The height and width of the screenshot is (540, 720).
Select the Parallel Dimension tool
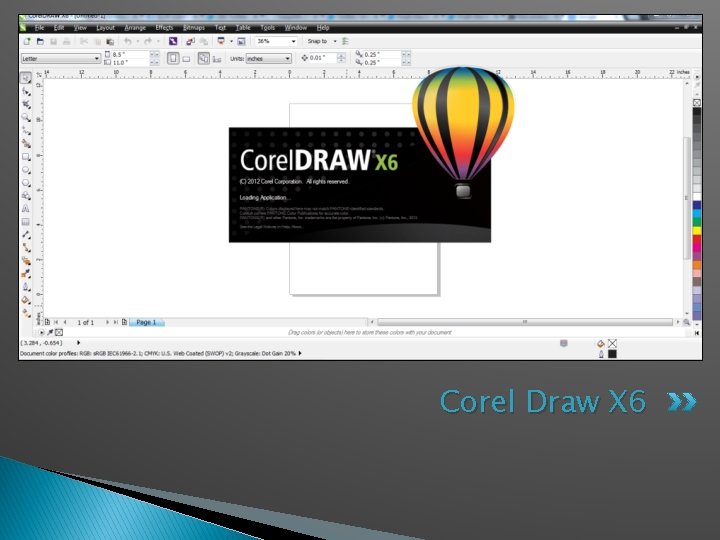pyautogui.click(x=26, y=235)
